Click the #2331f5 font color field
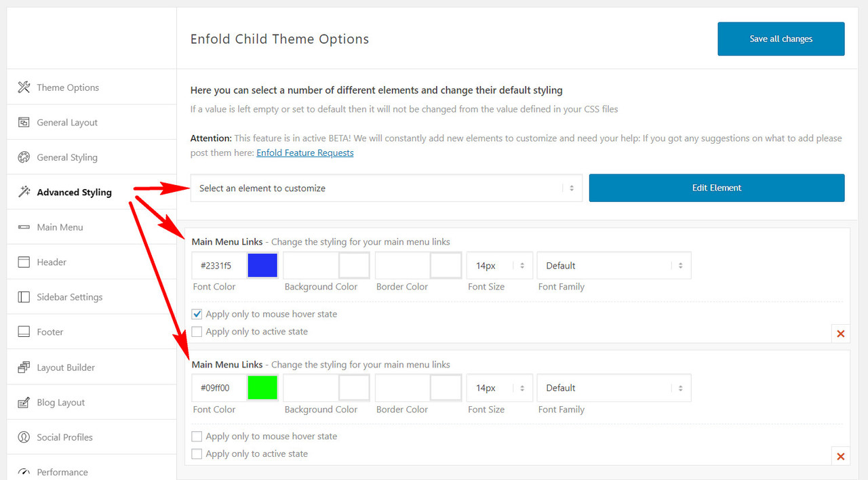 [219, 266]
